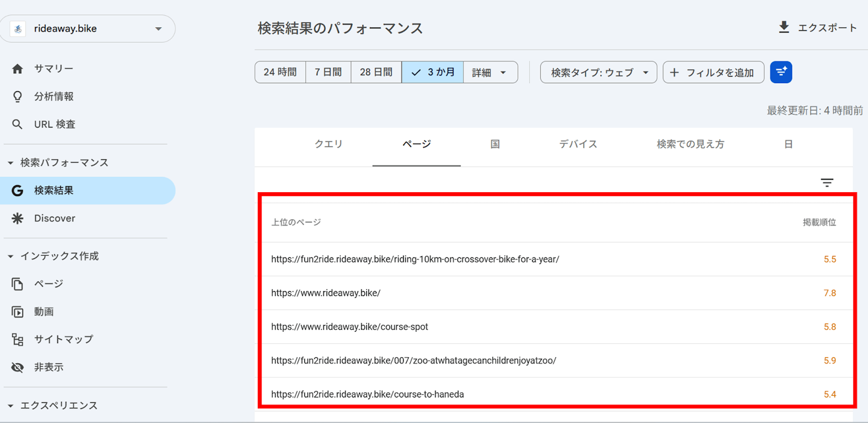
Task: Click the plus icon in フィルタを追加
Action: point(674,72)
